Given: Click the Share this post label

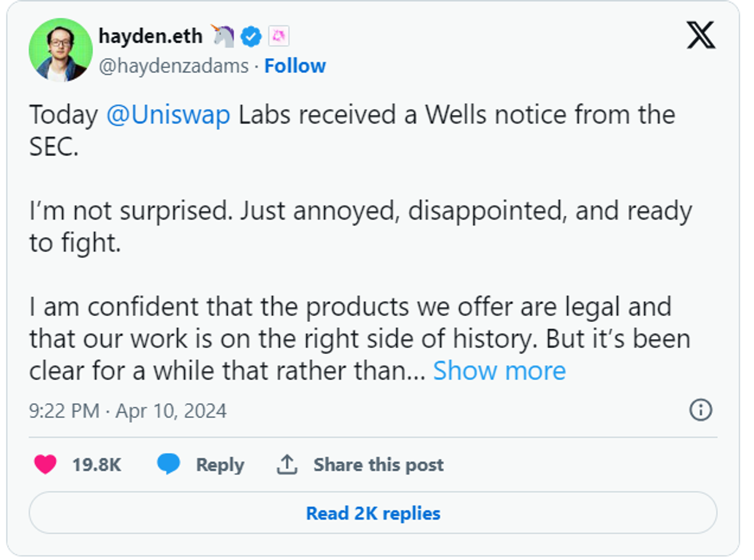Looking at the screenshot, I should click(378, 465).
